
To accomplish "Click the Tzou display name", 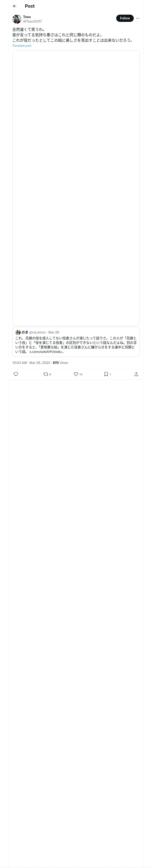I will tap(27, 17).
